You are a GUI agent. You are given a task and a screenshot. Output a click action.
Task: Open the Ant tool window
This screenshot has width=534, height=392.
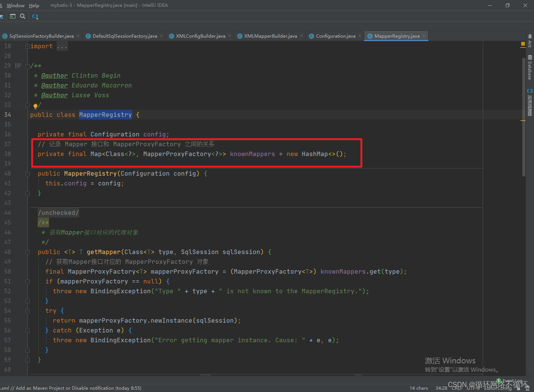click(x=529, y=40)
